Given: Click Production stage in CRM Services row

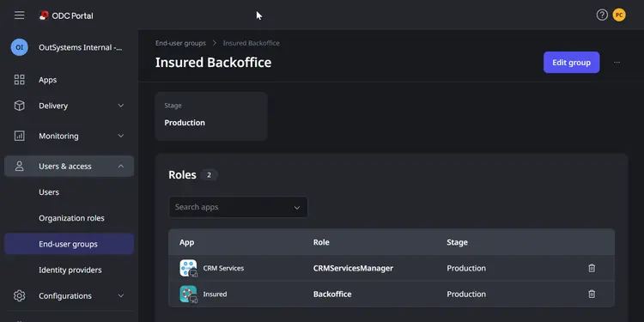Looking at the screenshot, I should tap(466, 268).
